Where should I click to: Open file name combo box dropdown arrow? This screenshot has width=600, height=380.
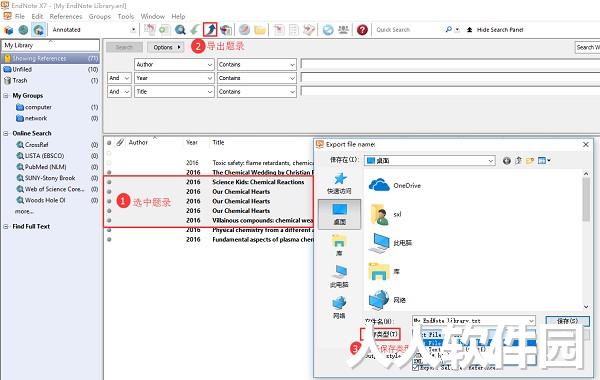click(531, 321)
